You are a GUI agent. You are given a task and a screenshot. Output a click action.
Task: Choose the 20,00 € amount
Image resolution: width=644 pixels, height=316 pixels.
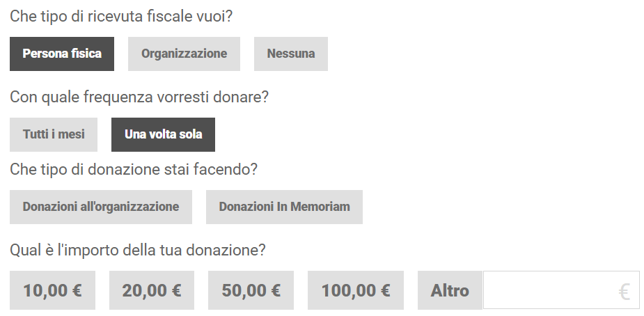(x=152, y=290)
